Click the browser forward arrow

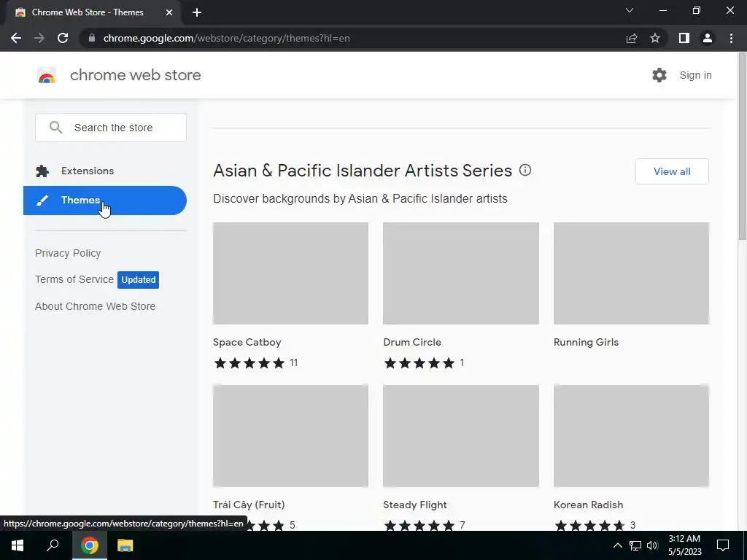(x=39, y=38)
